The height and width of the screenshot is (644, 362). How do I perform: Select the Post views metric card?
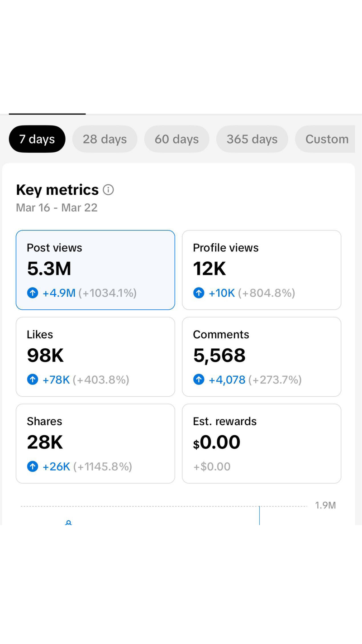click(x=95, y=270)
